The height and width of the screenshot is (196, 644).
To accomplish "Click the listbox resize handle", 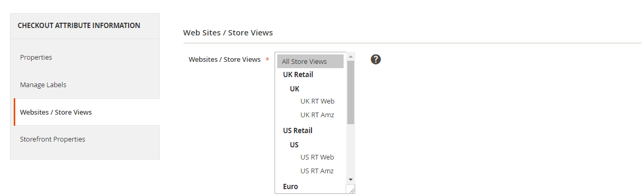I will pos(350,189).
